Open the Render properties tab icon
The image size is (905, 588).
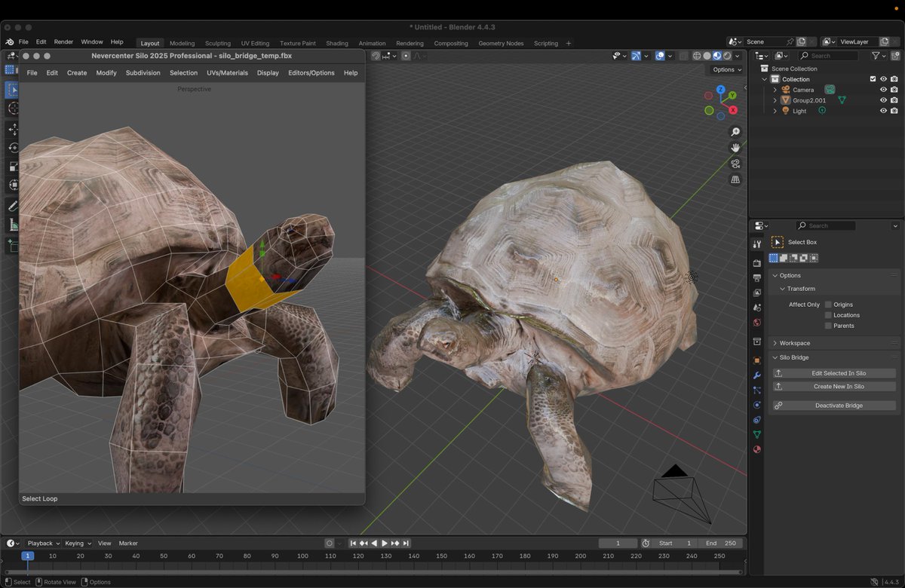click(x=757, y=263)
